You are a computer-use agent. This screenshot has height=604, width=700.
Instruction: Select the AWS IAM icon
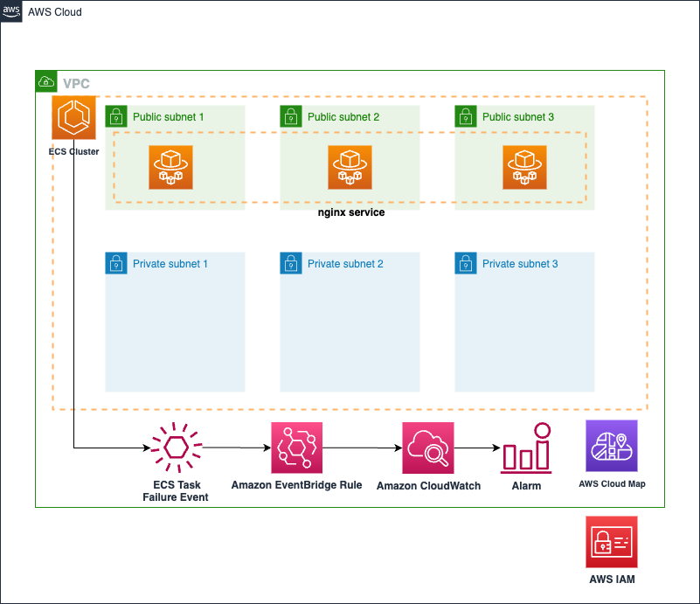click(x=612, y=542)
